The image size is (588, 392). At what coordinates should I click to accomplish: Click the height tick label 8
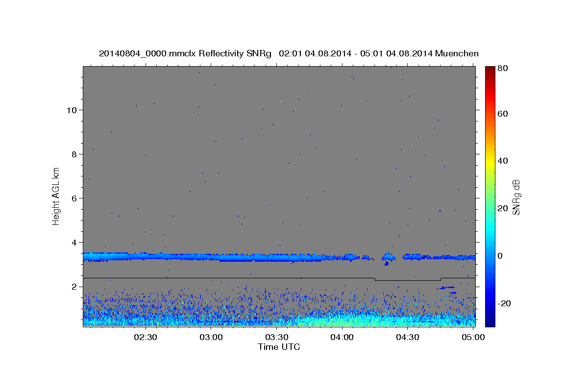pos(73,154)
